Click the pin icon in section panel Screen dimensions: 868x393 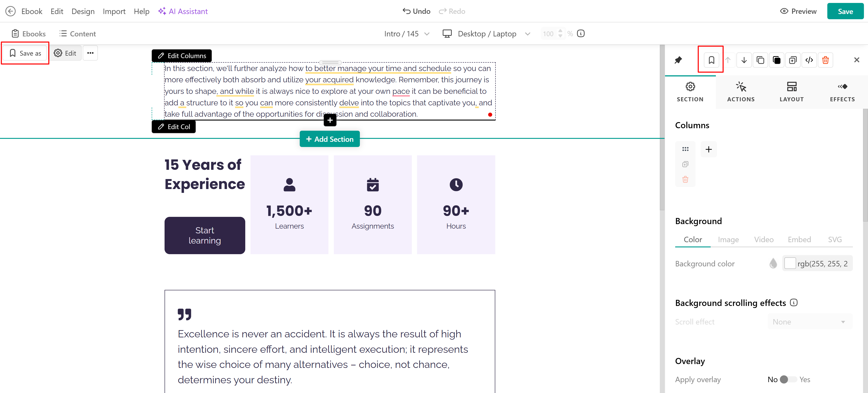point(678,60)
